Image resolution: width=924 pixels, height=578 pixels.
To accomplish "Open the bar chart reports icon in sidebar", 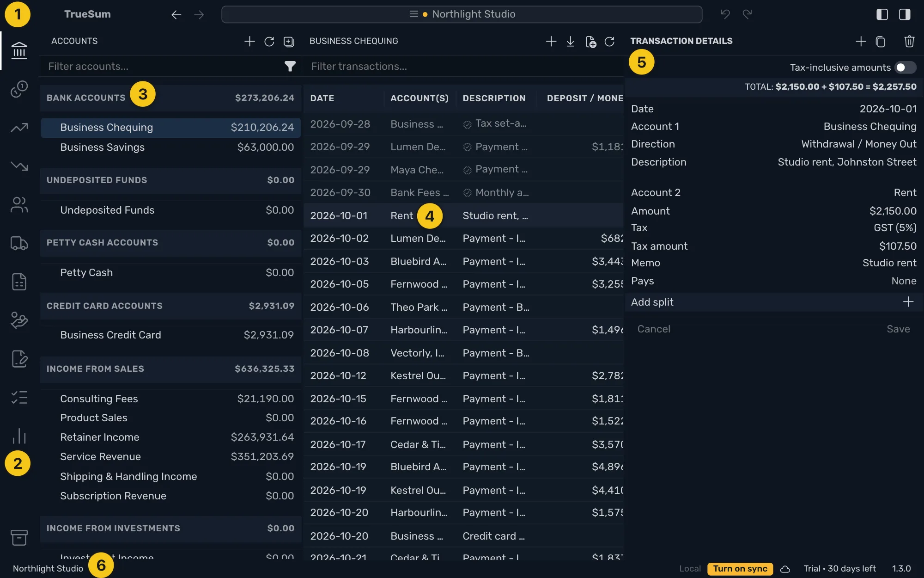I will pos(19,436).
